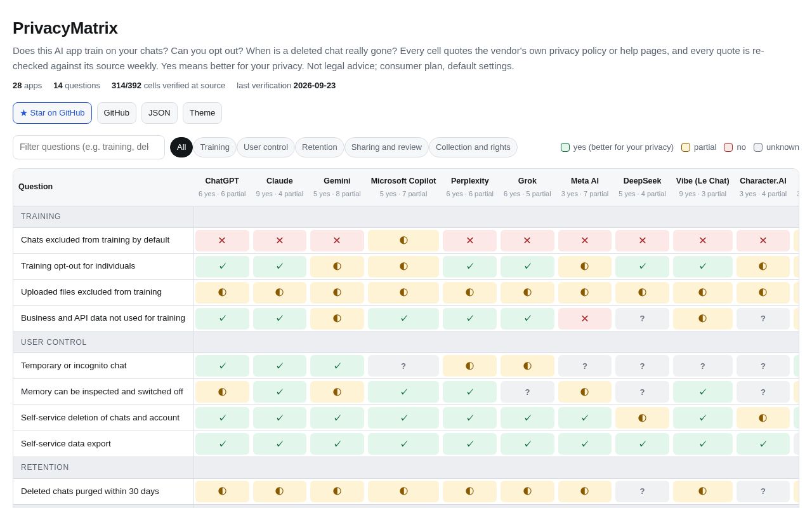The image size is (812, 508).
Task: Click Grok's checkmark for Training opt-out for individuals
Action: [x=527, y=267]
